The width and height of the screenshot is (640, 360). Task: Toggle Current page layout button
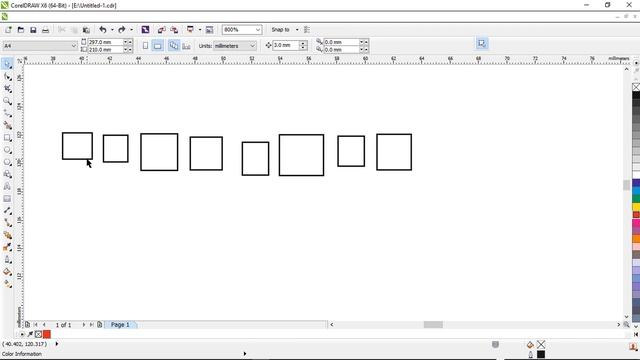pyautogui.click(x=186, y=46)
